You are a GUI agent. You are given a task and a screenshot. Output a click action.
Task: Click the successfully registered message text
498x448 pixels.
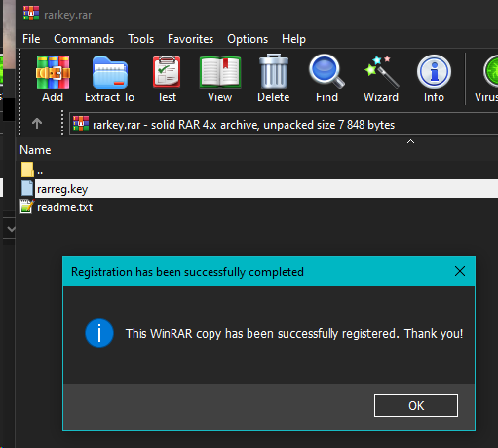click(x=294, y=334)
